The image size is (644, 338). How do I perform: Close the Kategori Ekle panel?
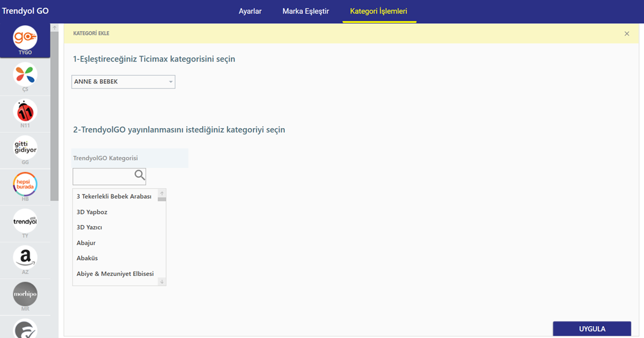point(627,34)
